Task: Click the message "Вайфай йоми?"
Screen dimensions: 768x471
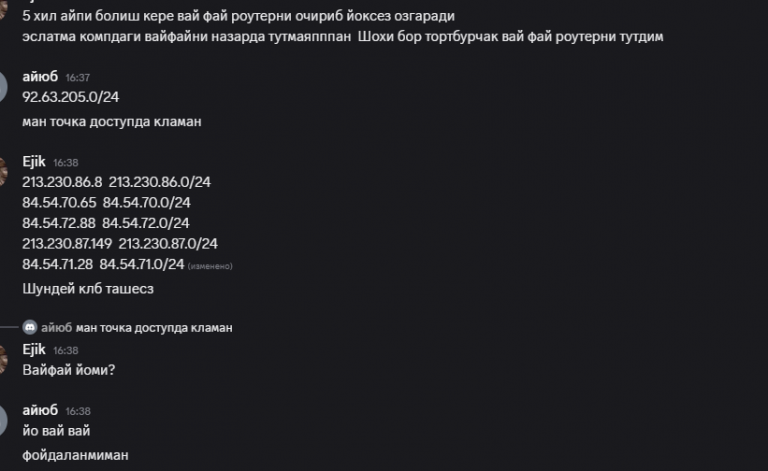Action: (69, 370)
